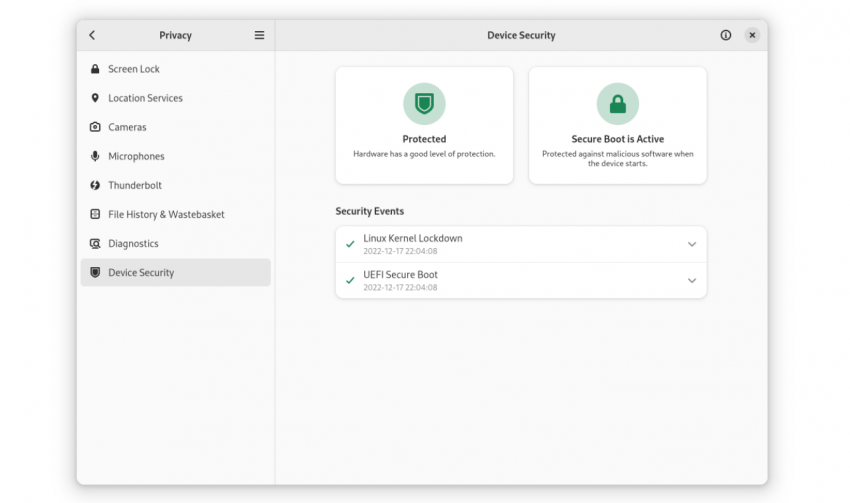
Task: Click the Location Services pin icon
Action: [x=95, y=98]
